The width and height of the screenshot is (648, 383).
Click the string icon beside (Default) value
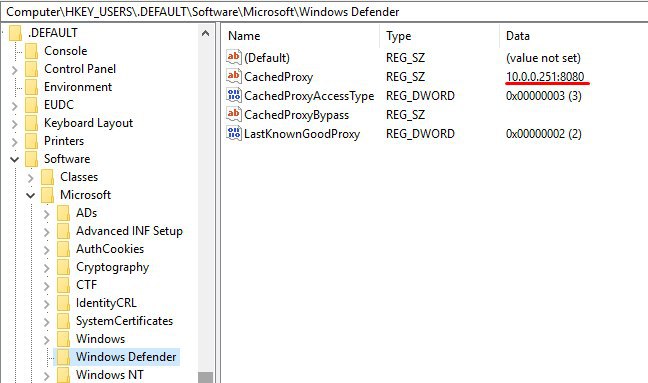pos(233,57)
